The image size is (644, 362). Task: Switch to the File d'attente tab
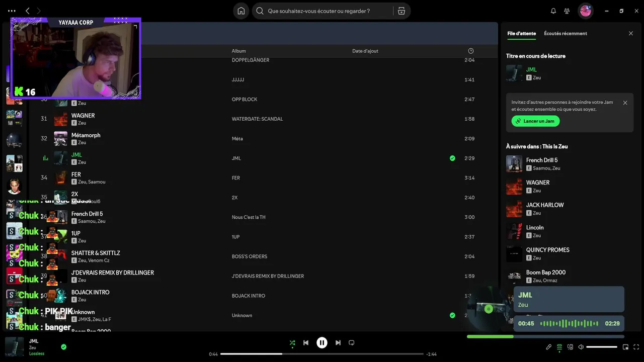click(x=521, y=34)
